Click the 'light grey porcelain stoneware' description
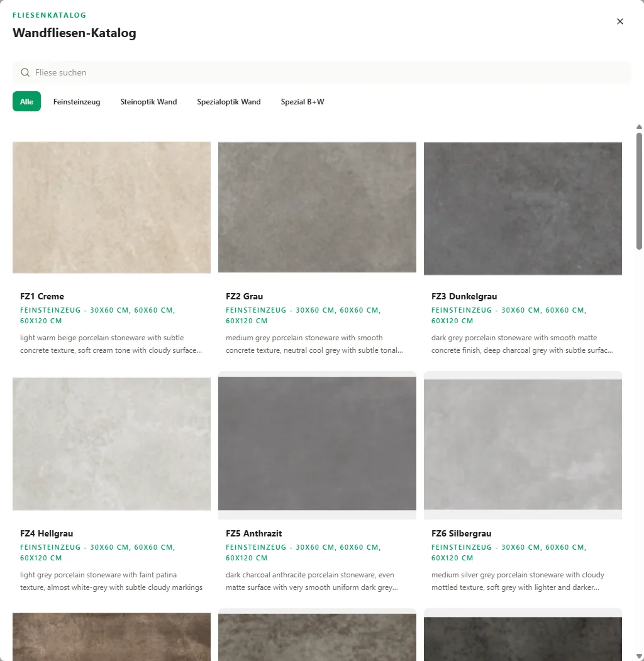The width and height of the screenshot is (644, 661). [x=111, y=581]
